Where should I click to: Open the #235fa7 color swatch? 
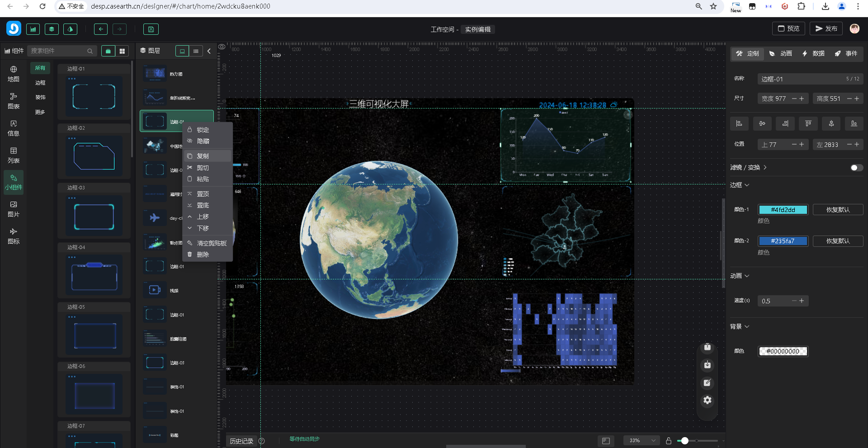point(783,241)
